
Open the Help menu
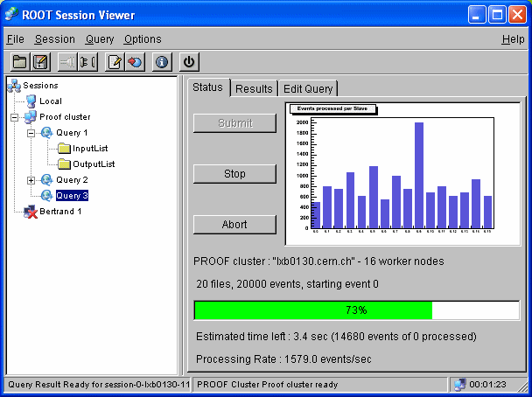pyautogui.click(x=513, y=39)
